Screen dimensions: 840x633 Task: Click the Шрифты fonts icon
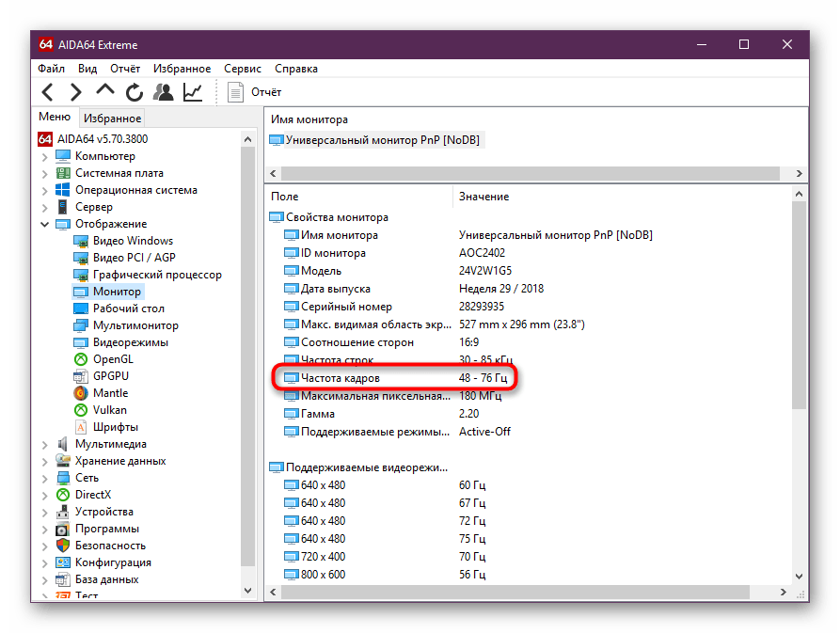point(81,427)
